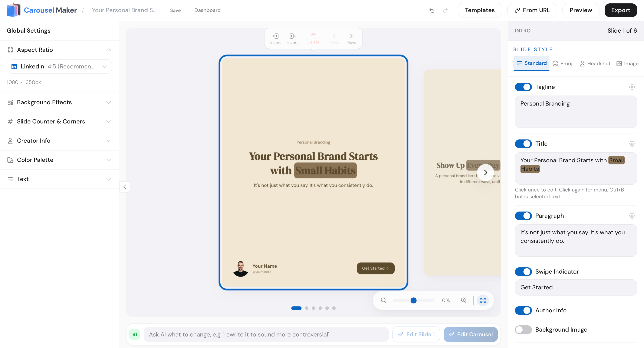Image resolution: width=644 pixels, height=348 pixels.
Task: Expand the Color Palette section
Action: click(59, 160)
